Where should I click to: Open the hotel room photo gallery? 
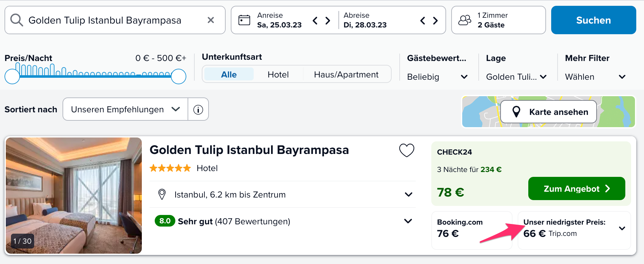tap(74, 196)
